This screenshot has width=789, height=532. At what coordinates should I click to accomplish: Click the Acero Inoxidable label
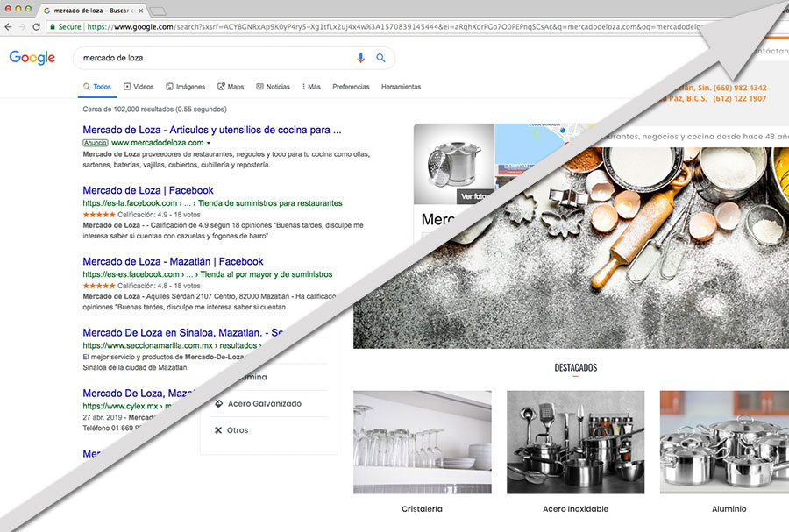[x=576, y=509]
